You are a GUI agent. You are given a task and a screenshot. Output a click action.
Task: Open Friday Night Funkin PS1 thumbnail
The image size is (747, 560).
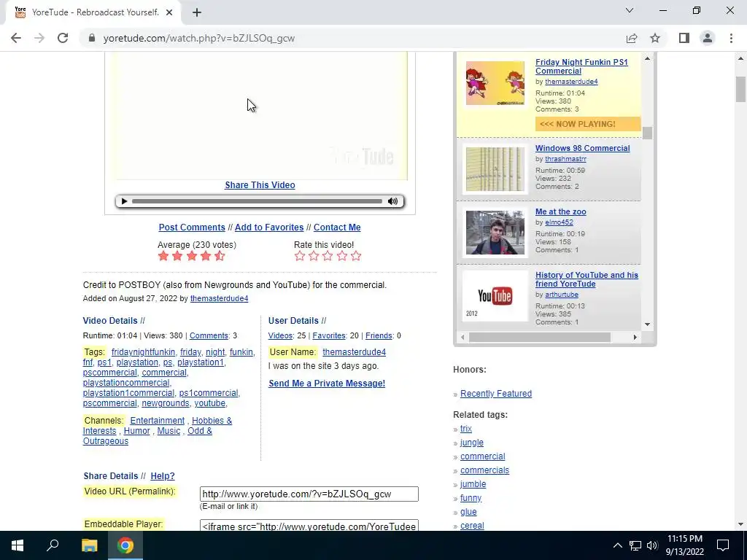[x=495, y=83]
